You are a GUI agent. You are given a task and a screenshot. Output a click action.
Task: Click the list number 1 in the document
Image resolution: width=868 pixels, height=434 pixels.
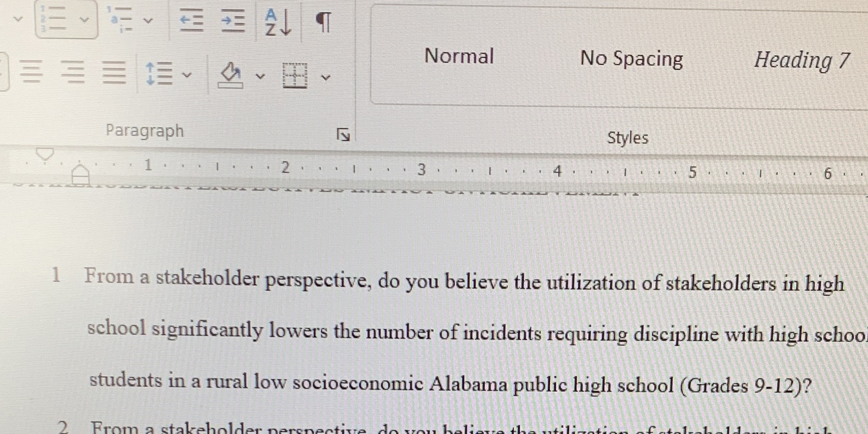coord(56,275)
